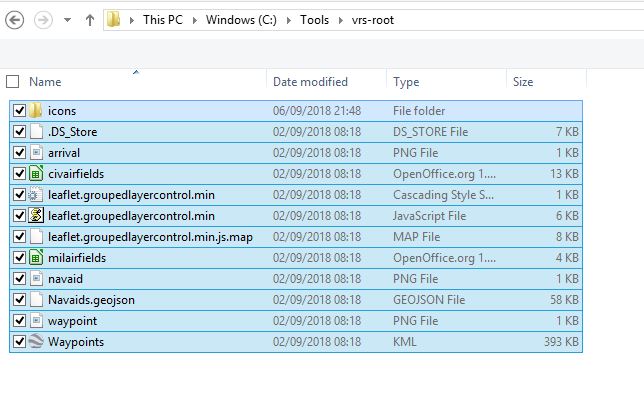Expand the chevron after Tools
Screen dimensions: 644x396
click(341, 20)
